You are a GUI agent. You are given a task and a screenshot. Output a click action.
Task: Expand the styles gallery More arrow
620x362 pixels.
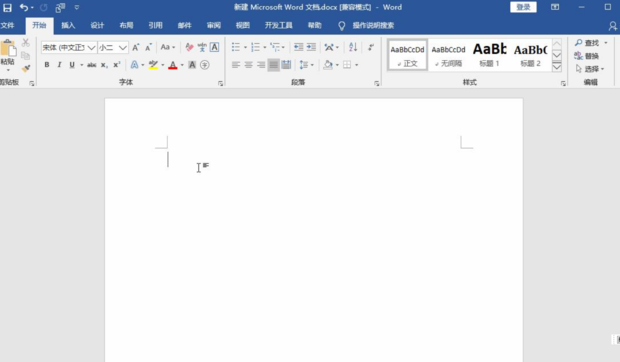click(x=557, y=67)
